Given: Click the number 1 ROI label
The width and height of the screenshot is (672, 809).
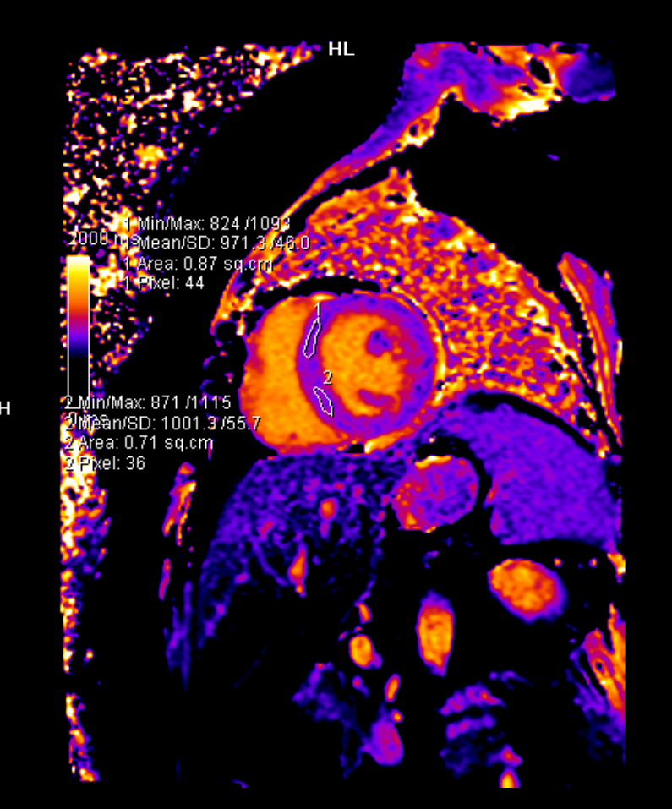Looking at the screenshot, I should 318,310.
